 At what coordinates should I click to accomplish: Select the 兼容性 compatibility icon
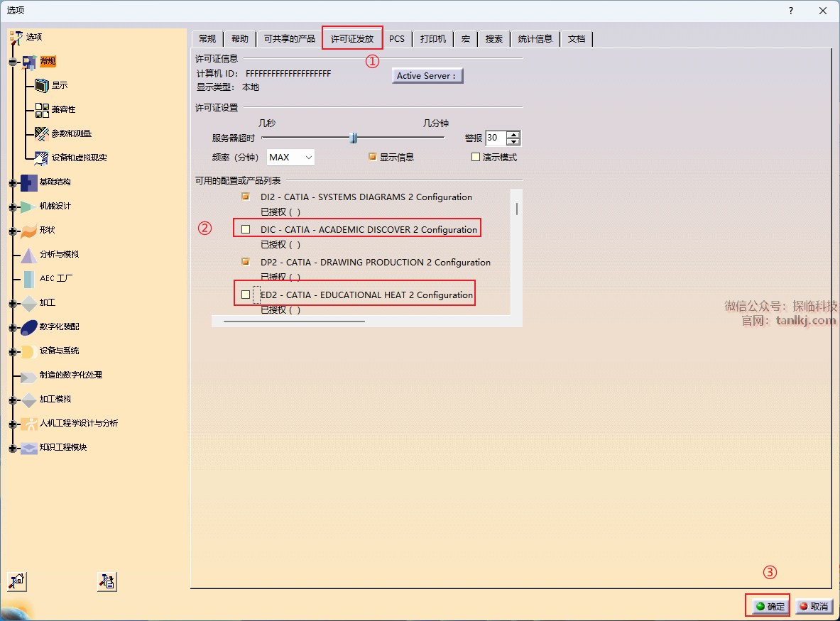click(x=42, y=109)
